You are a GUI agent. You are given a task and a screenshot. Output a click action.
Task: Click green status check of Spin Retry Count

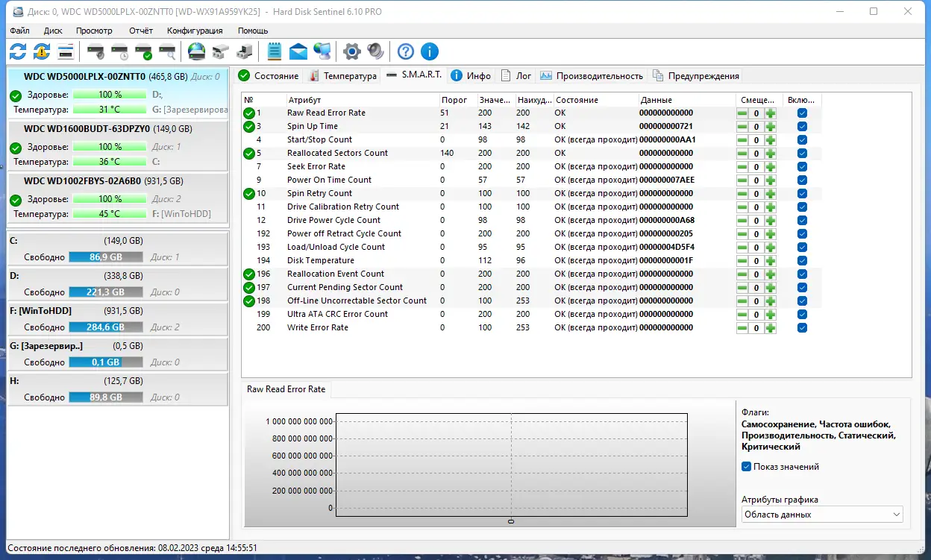[249, 194]
